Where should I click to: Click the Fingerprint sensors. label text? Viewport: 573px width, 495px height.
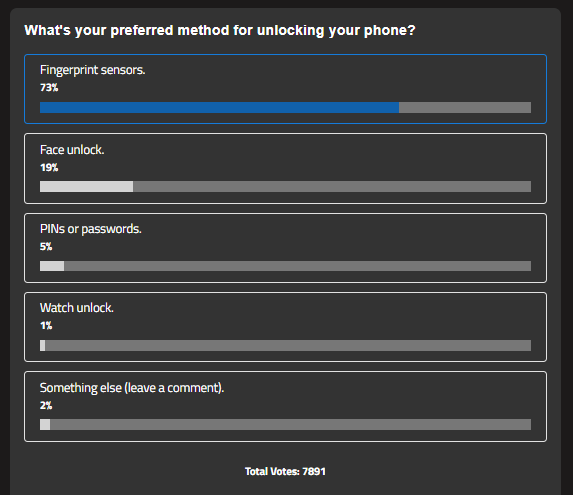tap(92, 70)
